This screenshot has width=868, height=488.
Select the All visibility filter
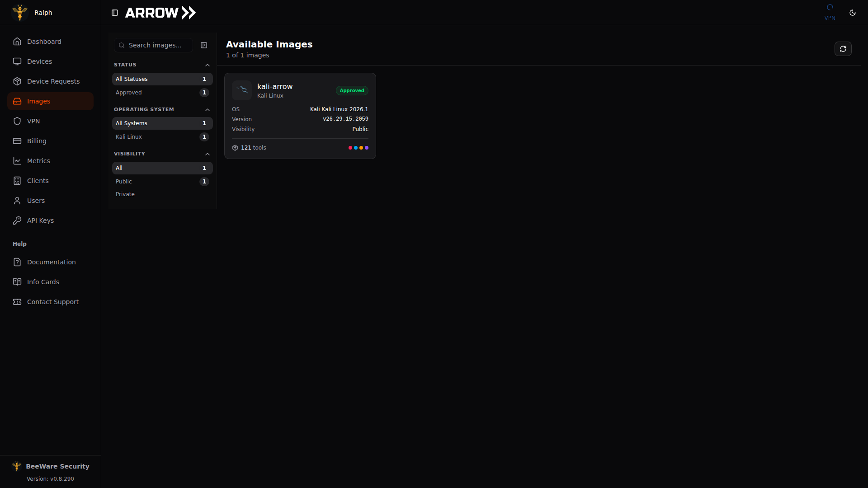pos(162,168)
